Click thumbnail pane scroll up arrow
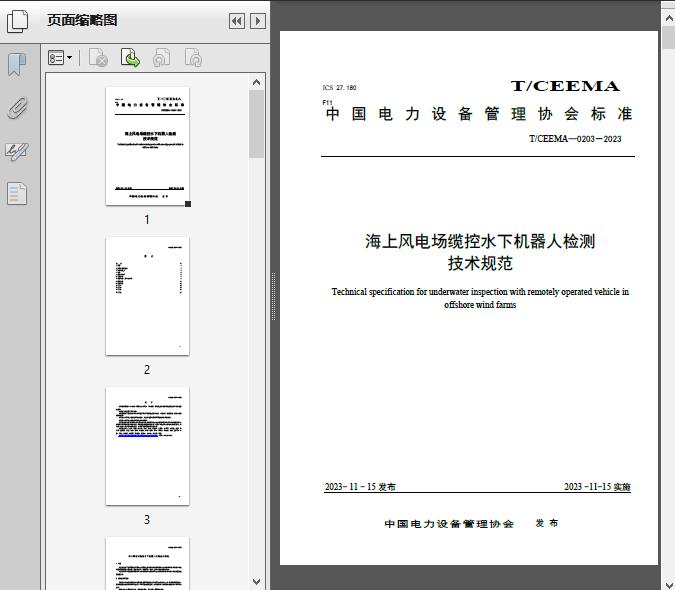This screenshot has height=590, width=675. (x=257, y=82)
